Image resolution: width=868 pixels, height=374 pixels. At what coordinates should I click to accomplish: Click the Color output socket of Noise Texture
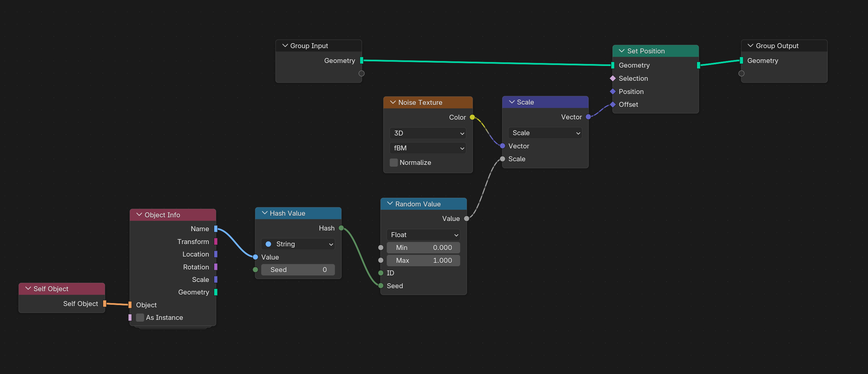[x=472, y=117]
